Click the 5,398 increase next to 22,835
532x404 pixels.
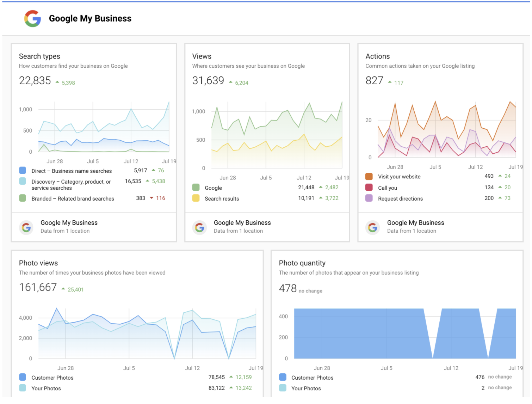tap(66, 83)
